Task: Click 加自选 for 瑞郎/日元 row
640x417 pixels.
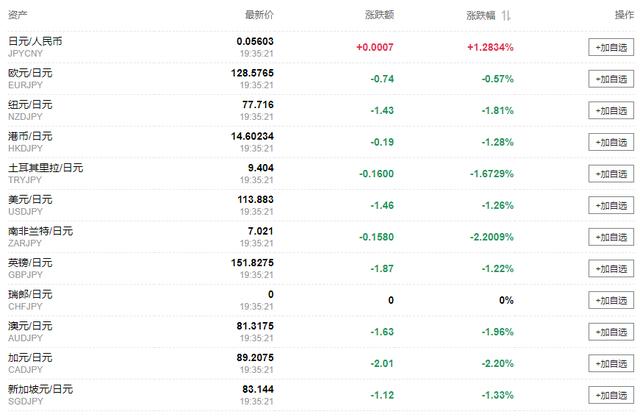Action: click(611, 299)
